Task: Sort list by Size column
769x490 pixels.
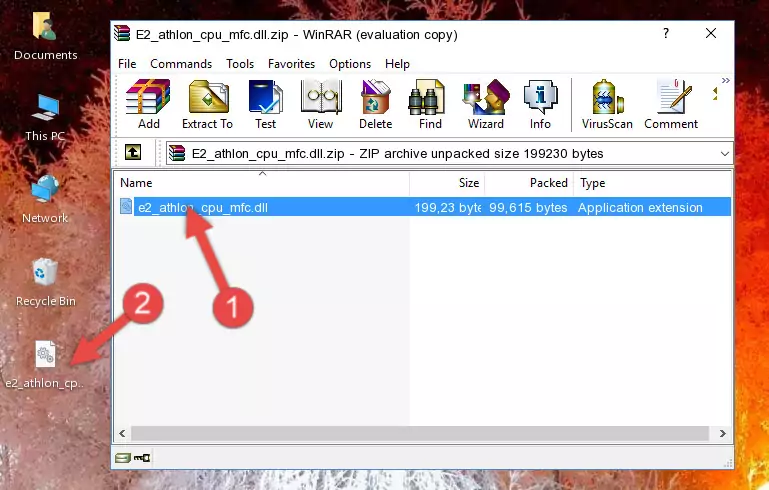Action: pyautogui.click(x=447, y=183)
